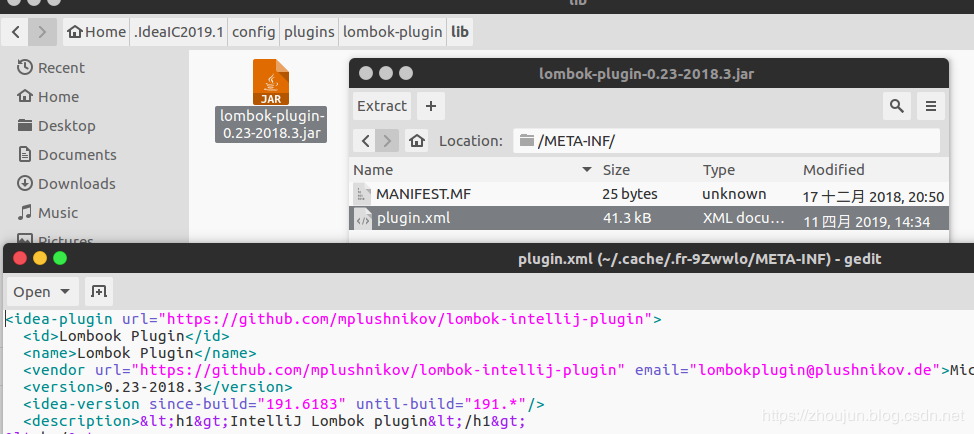
Task: Maximize the gedit window
Action: point(60,258)
